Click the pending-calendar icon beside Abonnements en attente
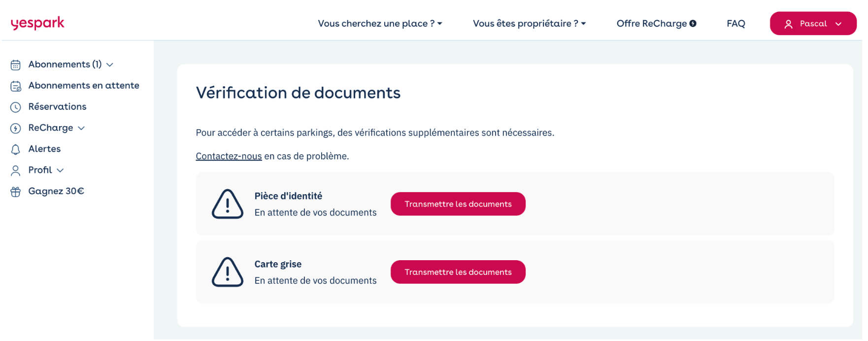 coord(16,86)
